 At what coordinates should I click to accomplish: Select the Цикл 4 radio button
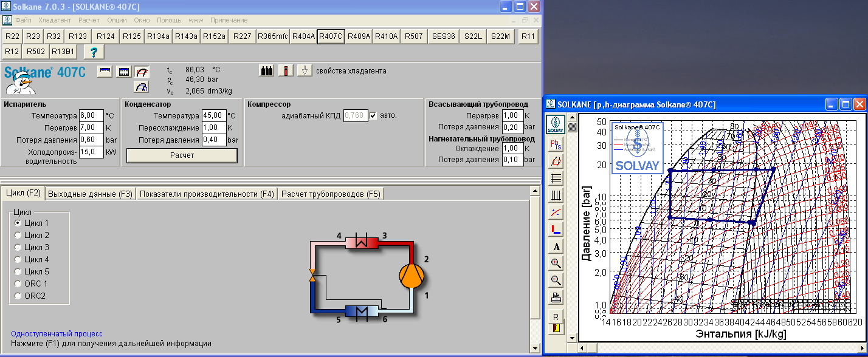18,260
